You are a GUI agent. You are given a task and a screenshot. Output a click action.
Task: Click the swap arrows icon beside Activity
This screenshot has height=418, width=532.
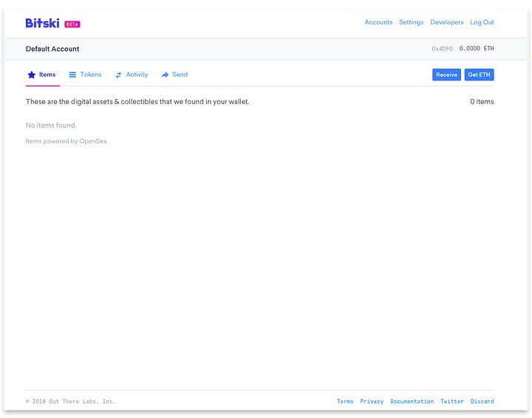click(118, 75)
